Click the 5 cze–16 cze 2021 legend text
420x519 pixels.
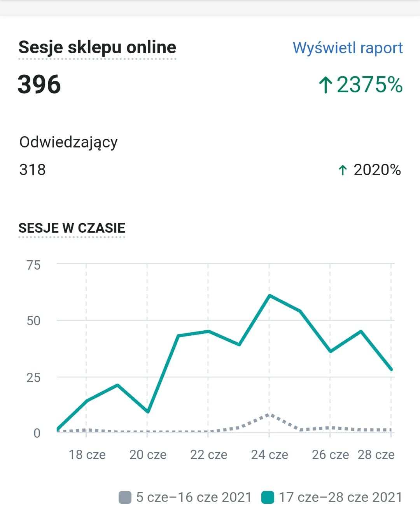click(194, 497)
